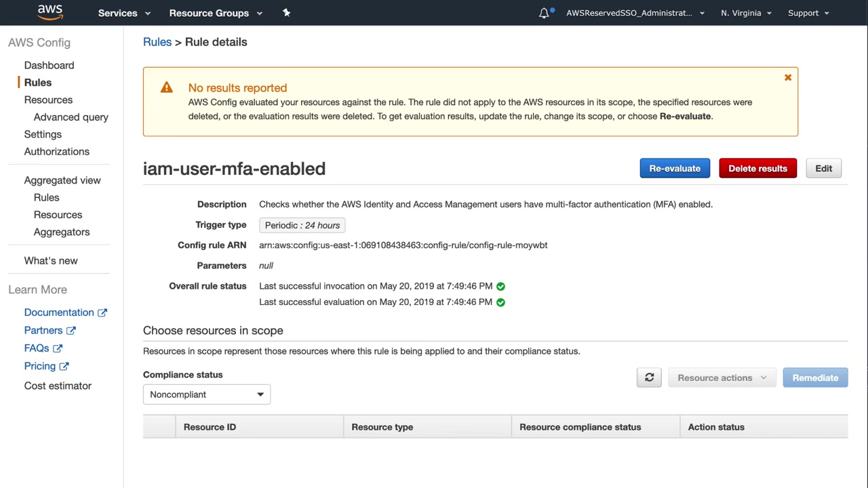
Task: Open the Compliance status Noncompliant dropdown
Action: click(x=207, y=394)
